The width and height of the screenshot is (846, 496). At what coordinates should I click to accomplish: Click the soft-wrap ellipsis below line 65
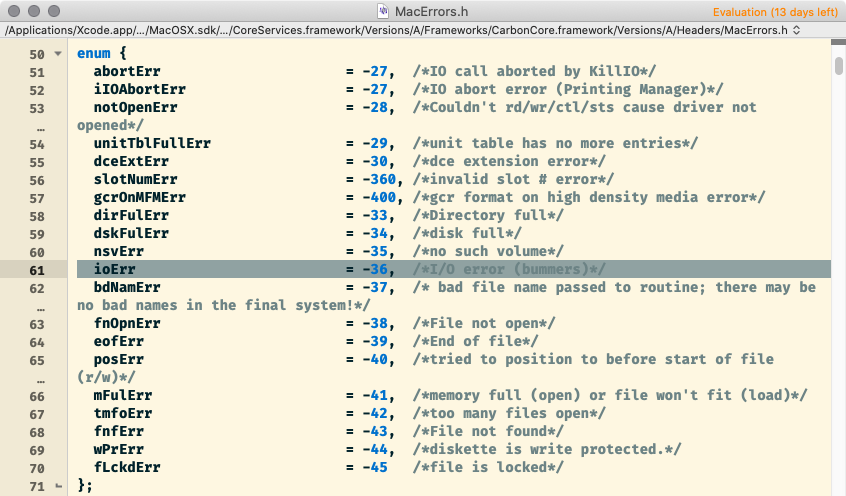(40, 378)
